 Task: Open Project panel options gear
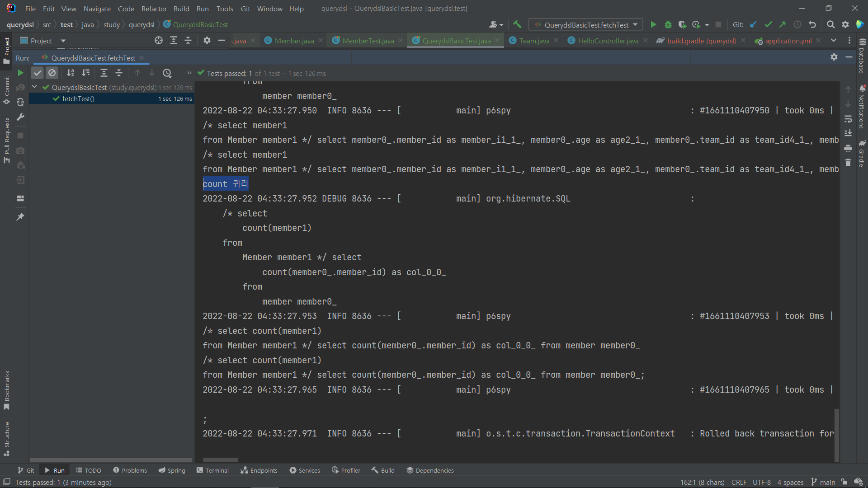207,41
